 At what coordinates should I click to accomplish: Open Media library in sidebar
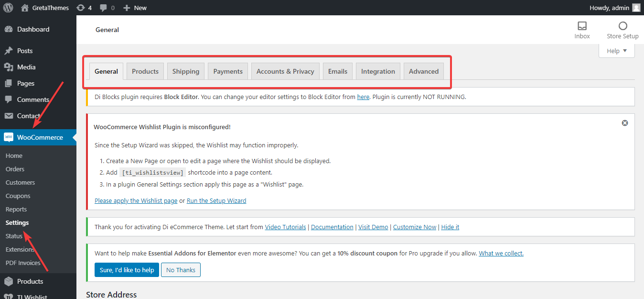(26, 67)
